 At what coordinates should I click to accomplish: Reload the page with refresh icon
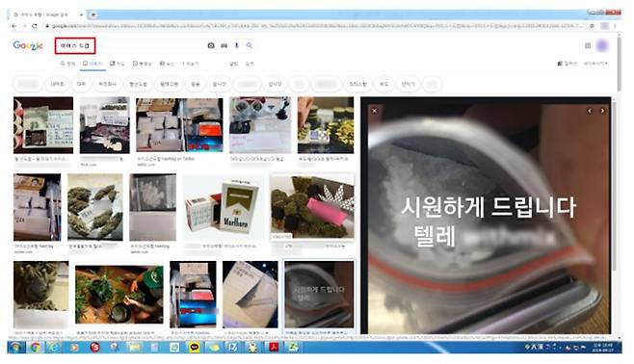click(x=35, y=26)
